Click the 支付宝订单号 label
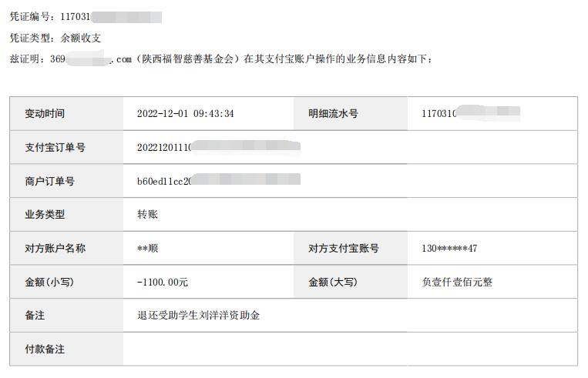Image resolution: width=588 pixels, height=378 pixels. click(x=55, y=147)
